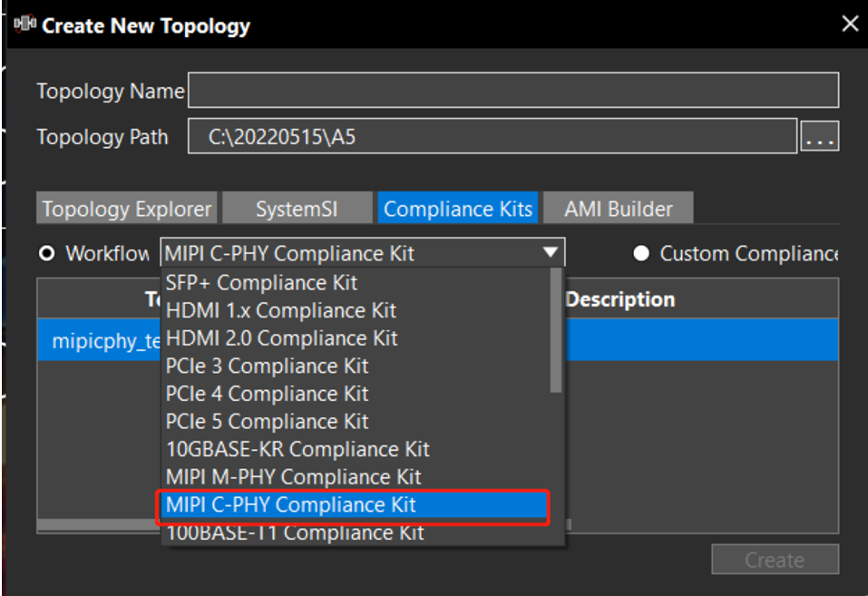Click the Topology Path input field
Image resolution: width=868 pixels, height=596 pixels.
493,136
